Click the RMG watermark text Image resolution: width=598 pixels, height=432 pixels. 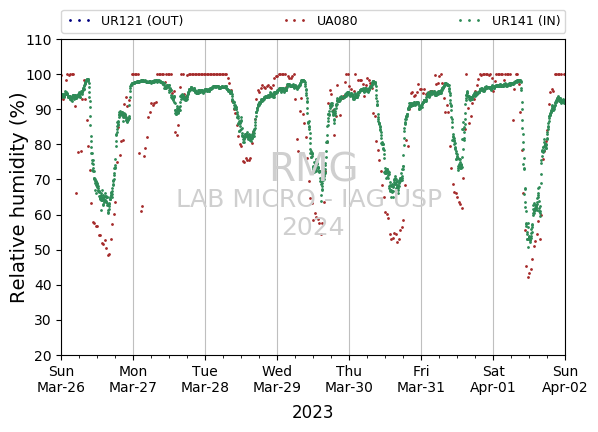[313, 167]
